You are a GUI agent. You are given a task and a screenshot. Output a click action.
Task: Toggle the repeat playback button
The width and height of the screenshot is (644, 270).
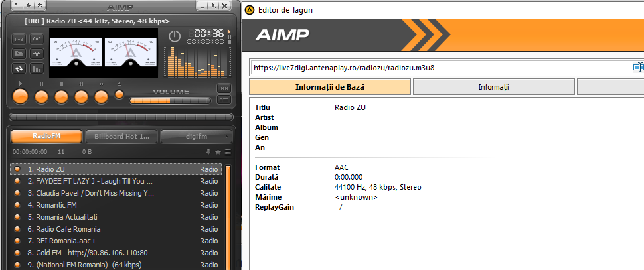click(19, 68)
